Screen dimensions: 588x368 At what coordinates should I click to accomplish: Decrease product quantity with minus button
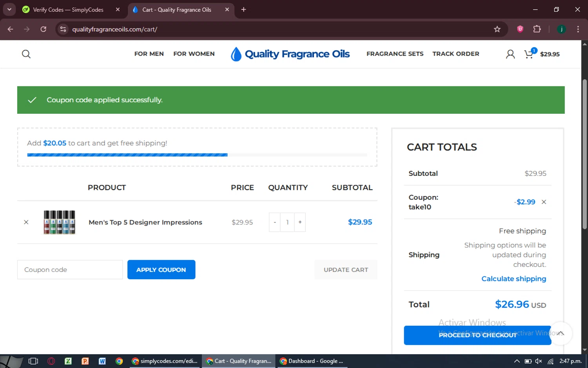[275, 222]
